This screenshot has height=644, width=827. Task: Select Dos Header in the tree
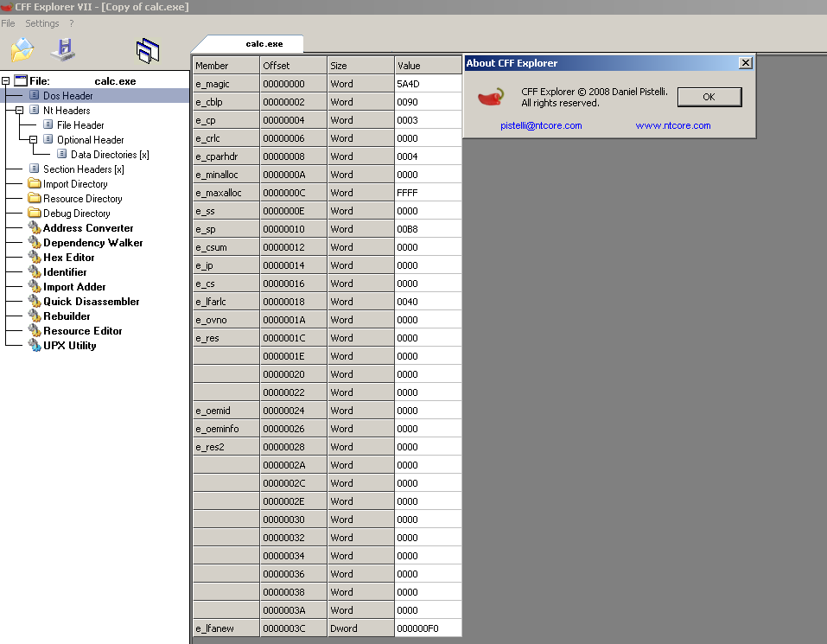[68, 95]
